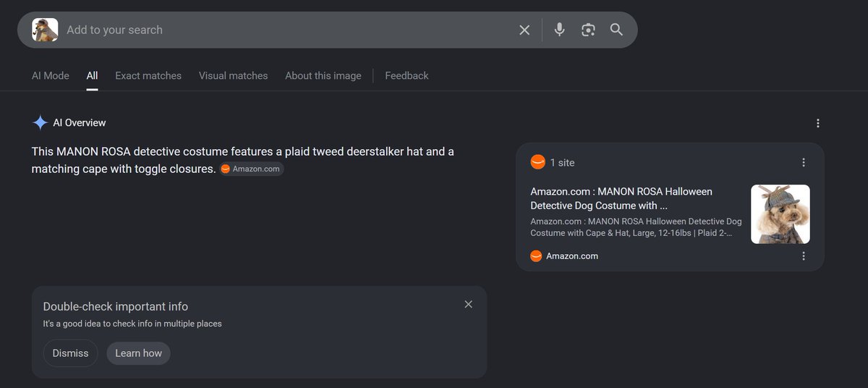Click 'It's a good idea to check info' text
Image resolution: width=868 pixels, height=388 pixels.
pyautogui.click(x=132, y=324)
